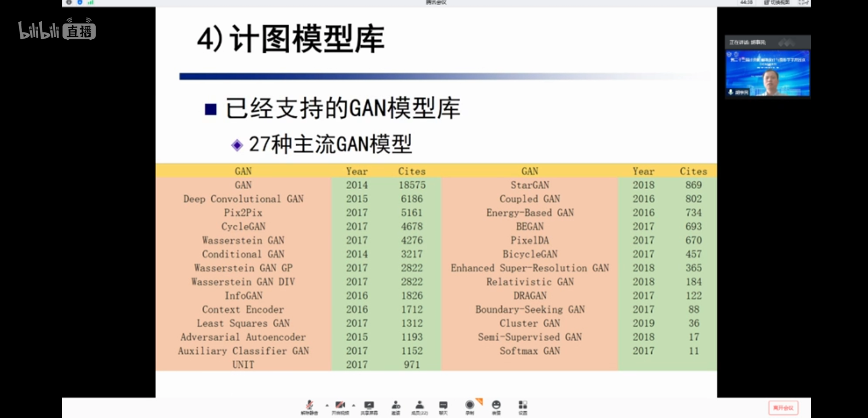Click the meeting info icon at top left

(69, 2)
